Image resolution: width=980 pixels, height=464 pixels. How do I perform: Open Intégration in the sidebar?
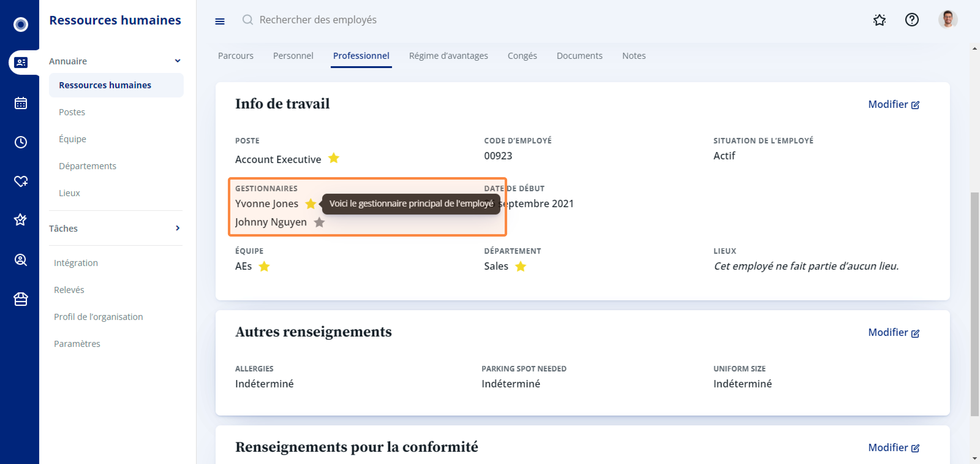[x=76, y=263]
